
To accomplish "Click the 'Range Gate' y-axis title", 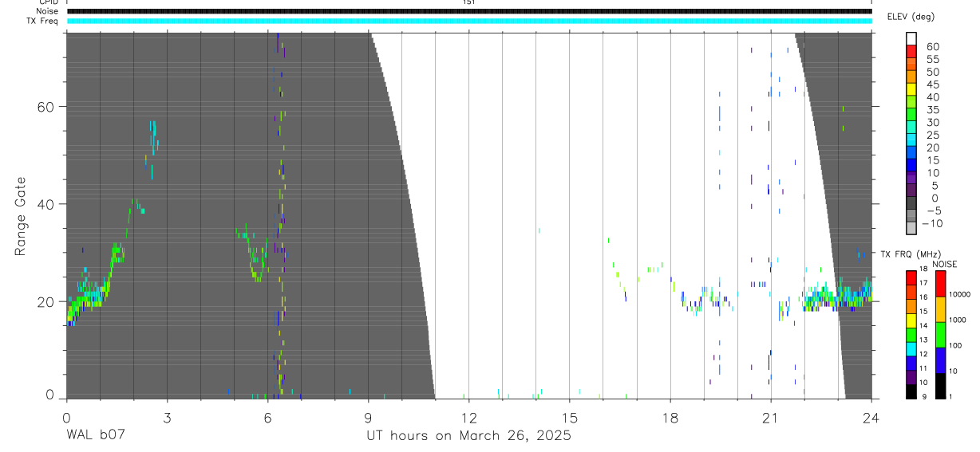I will tap(22, 217).
